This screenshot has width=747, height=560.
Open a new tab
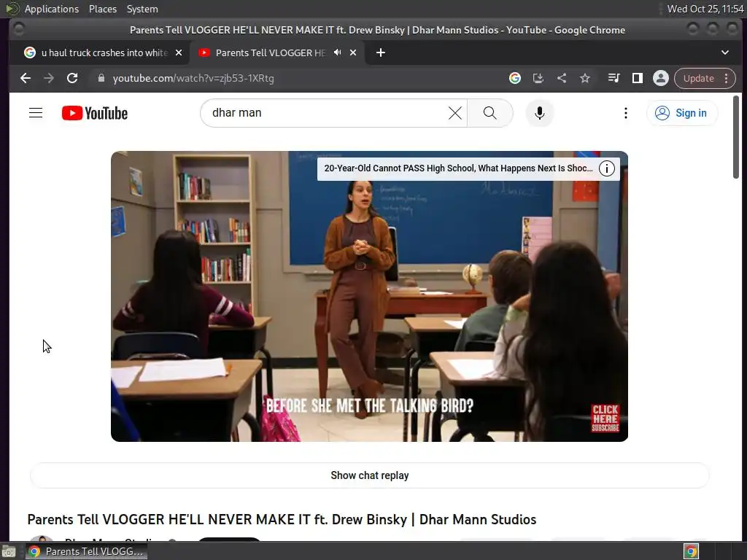(380, 52)
